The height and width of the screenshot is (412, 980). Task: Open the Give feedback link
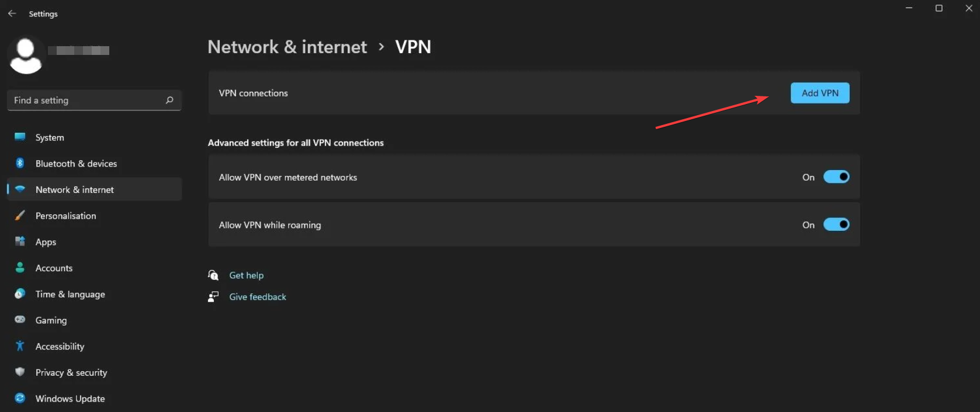(257, 296)
